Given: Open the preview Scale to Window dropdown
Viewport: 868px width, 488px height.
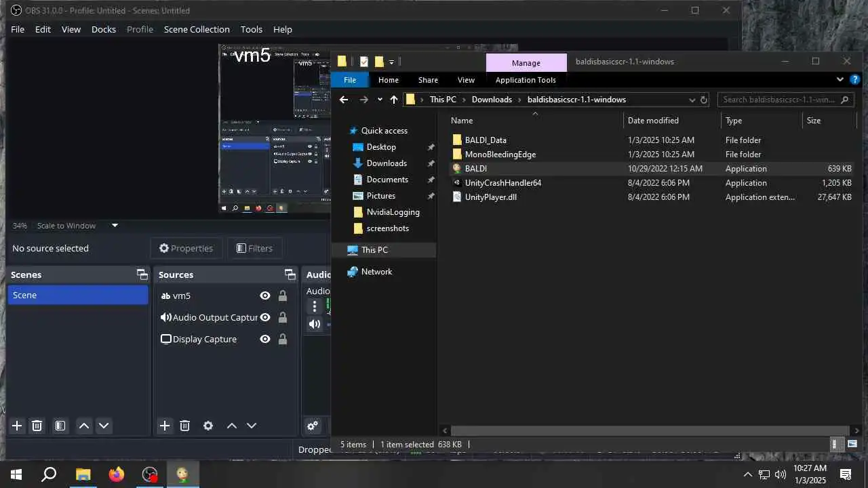Looking at the screenshot, I should (115, 226).
